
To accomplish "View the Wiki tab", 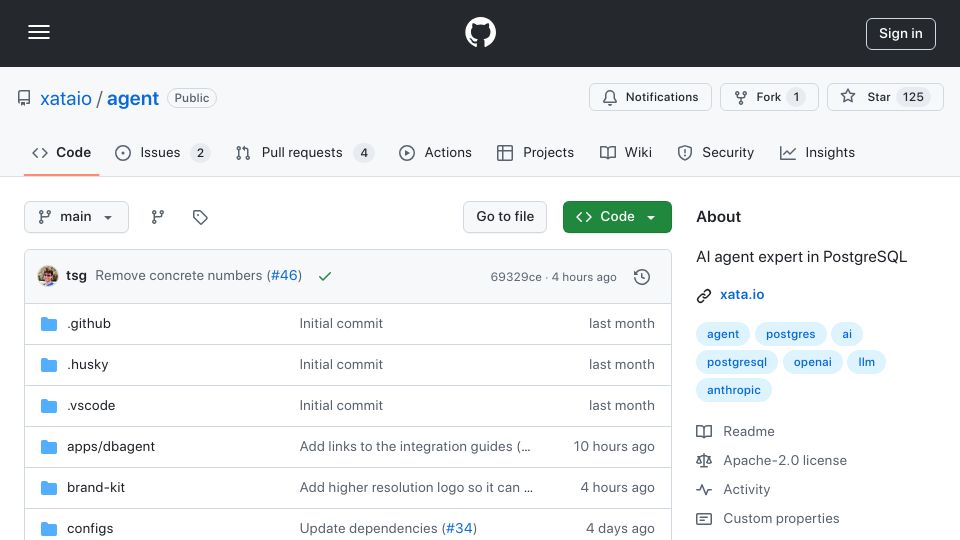I will 626,152.
